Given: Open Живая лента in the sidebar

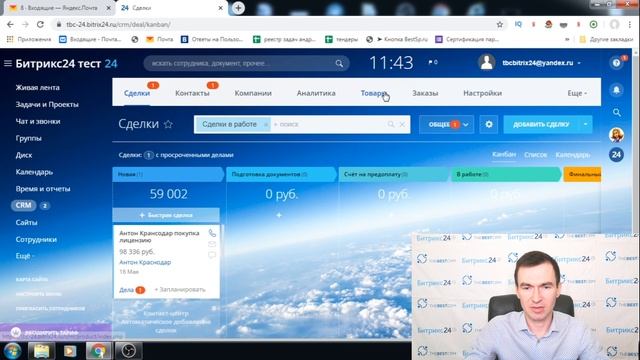Looking at the screenshot, I should click(x=38, y=87).
